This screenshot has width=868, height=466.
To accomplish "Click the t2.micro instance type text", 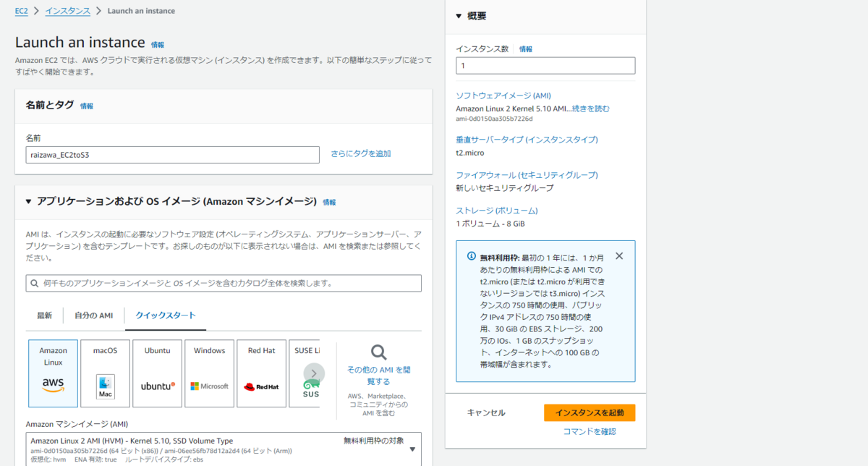I will pos(470,153).
